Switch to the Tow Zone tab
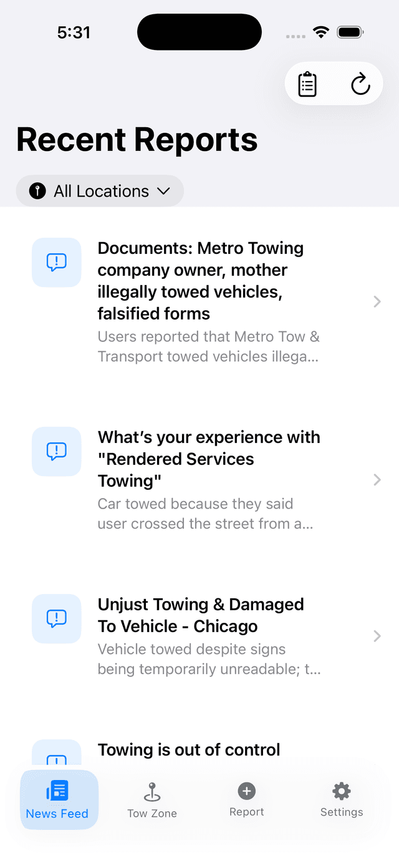Viewport: 399px width, 868px height. pos(151,799)
